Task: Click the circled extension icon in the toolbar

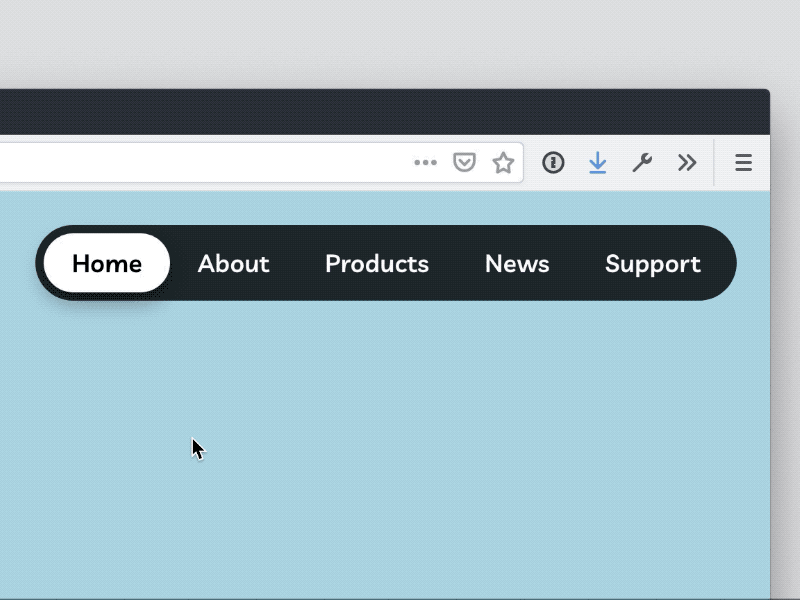Action: click(x=553, y=162)
